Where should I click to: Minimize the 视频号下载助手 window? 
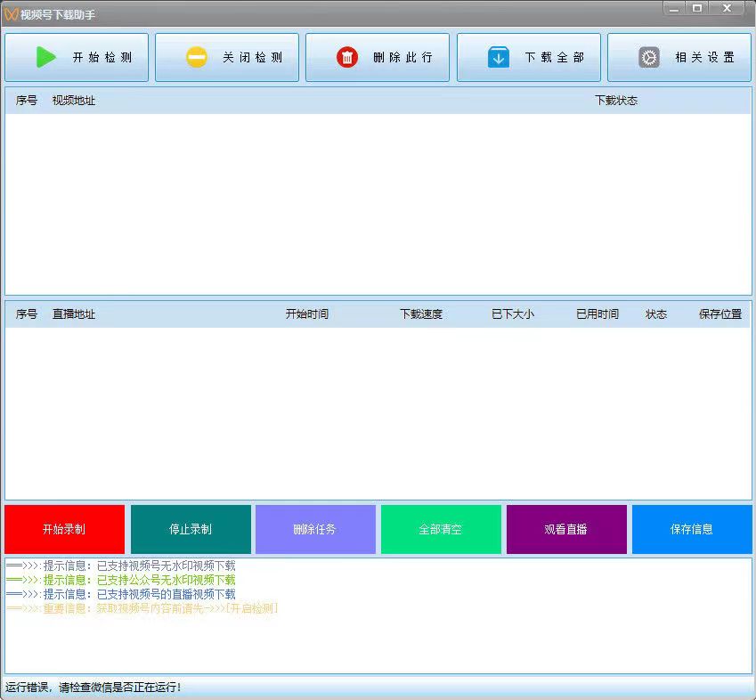673,8
